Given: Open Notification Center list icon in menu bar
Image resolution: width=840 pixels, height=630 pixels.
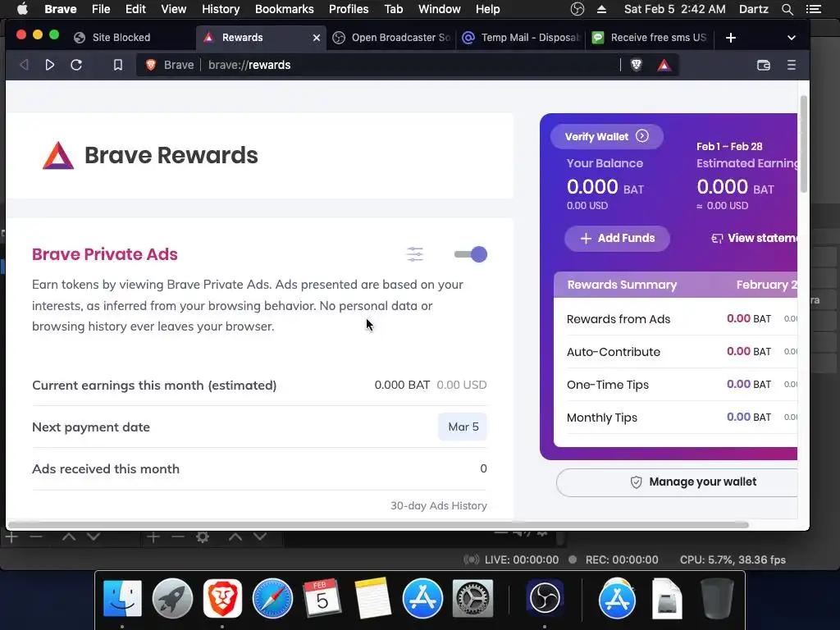Looking at the screenshot, I should 813,9.
